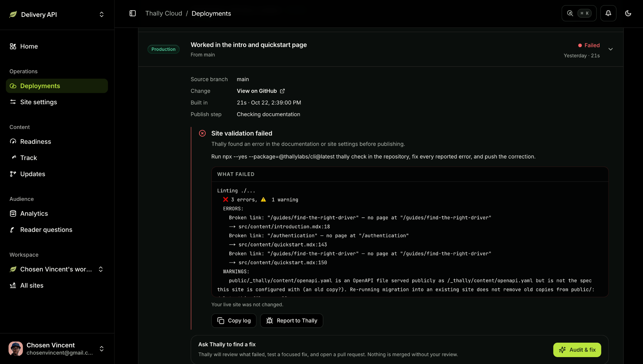Screen dimensions: 643x364
Task: Open notifications bell
Action: tap(608, 13)
